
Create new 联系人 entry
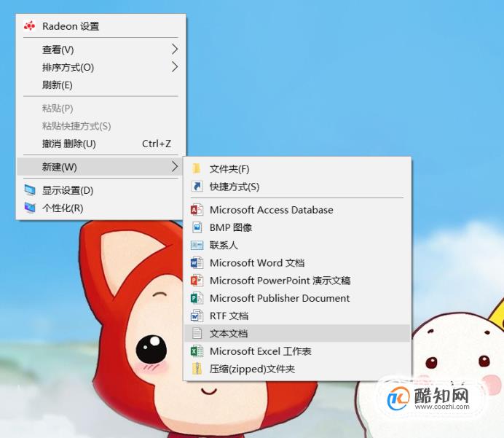(x=297, y=245)
